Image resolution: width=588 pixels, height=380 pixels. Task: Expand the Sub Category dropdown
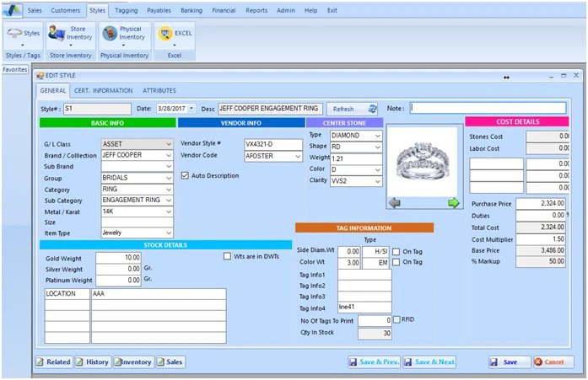[x=169, y=201]
